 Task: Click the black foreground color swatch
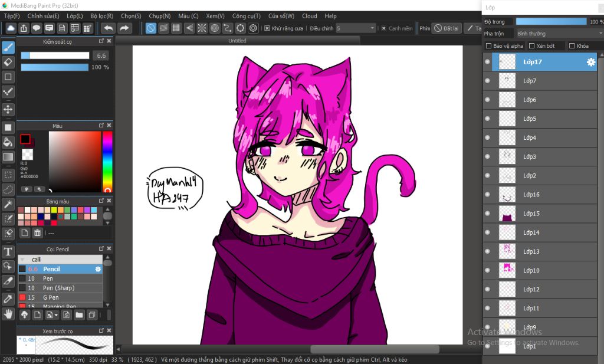pyautogui.click(x=25, y=139)
